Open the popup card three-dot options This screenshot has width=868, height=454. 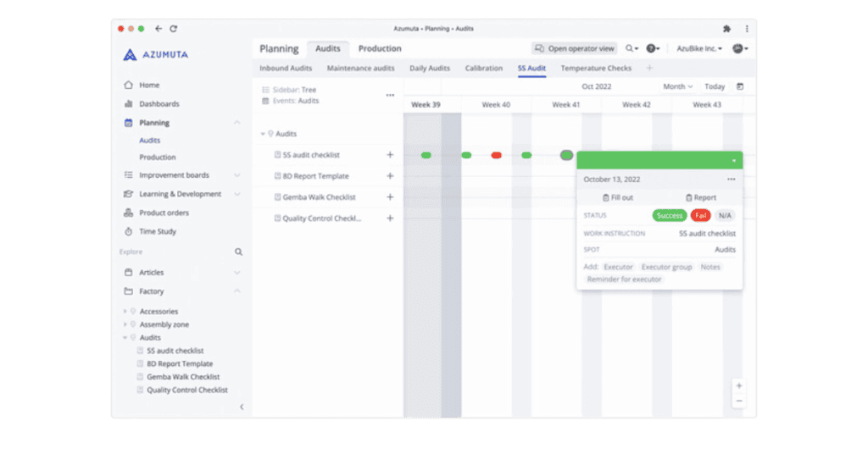click(x=732, y=180)
